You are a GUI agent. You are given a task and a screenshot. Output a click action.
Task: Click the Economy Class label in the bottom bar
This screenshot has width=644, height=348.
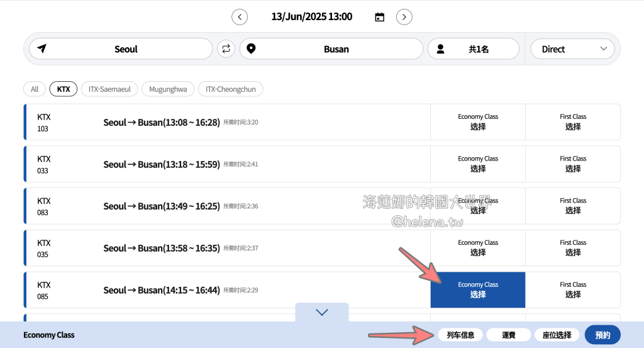[49, 335]
